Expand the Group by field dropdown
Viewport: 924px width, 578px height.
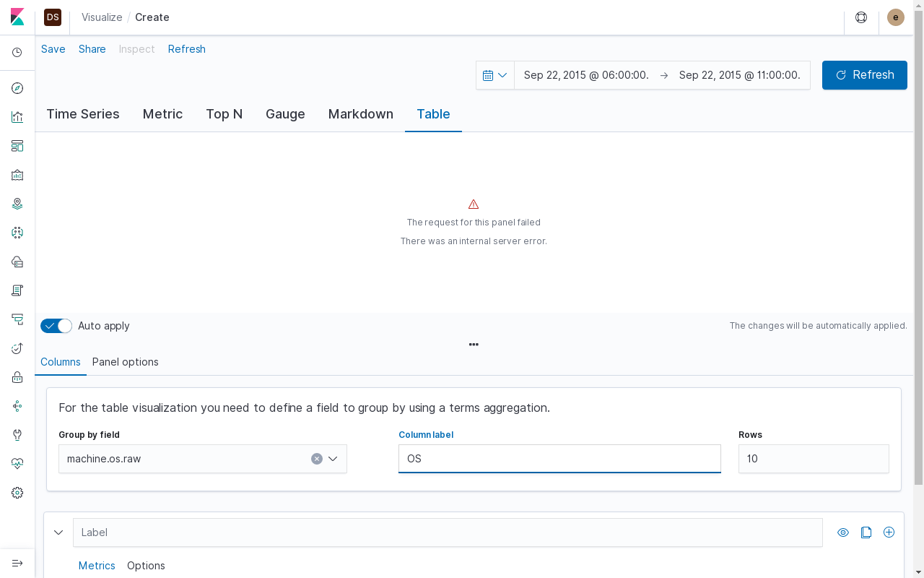tap(333, 459)
